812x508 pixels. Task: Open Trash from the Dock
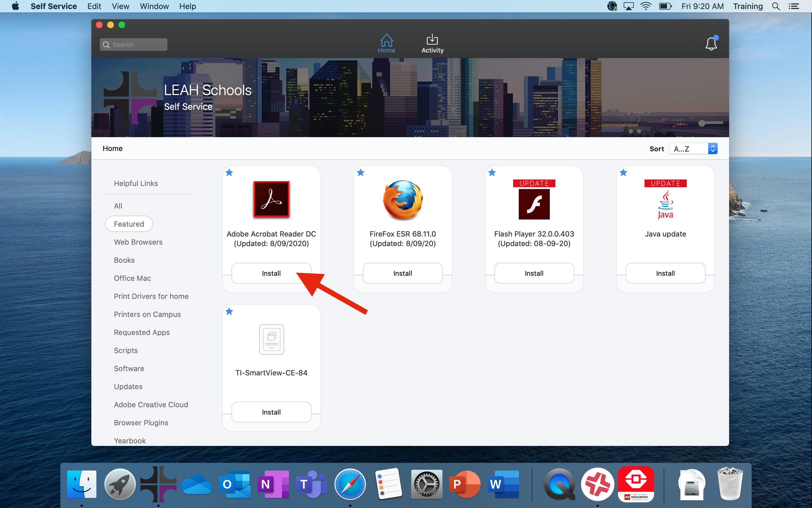point(730,484)
